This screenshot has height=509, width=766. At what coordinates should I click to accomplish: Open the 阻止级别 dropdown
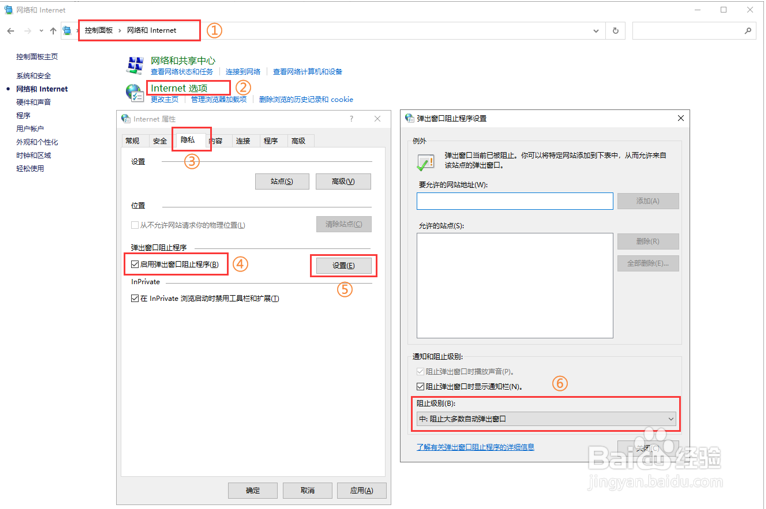click(x=546, y=419)
